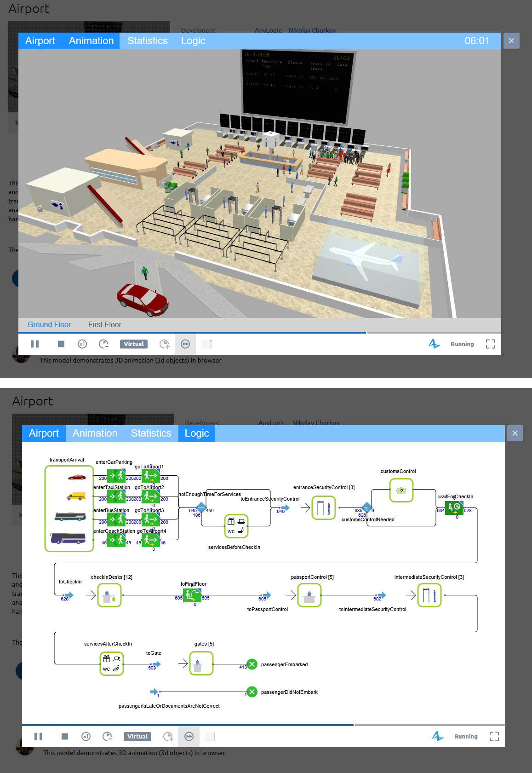Click the AnyLogic logo in Logic view toolbar
The width and height of the screenshot is (532, 773).
coord(438,736)
